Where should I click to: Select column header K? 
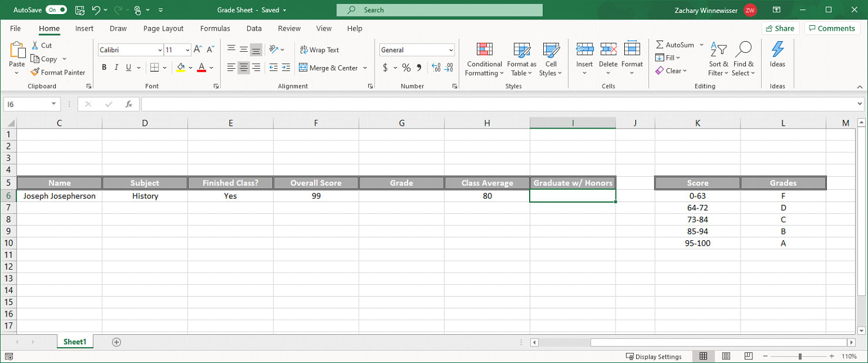point(697,123)
